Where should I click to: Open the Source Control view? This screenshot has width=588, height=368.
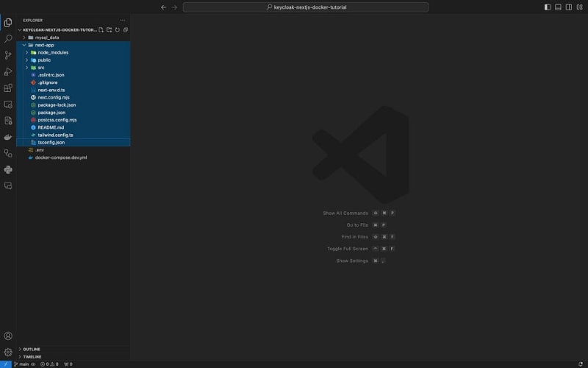point(8,55)
